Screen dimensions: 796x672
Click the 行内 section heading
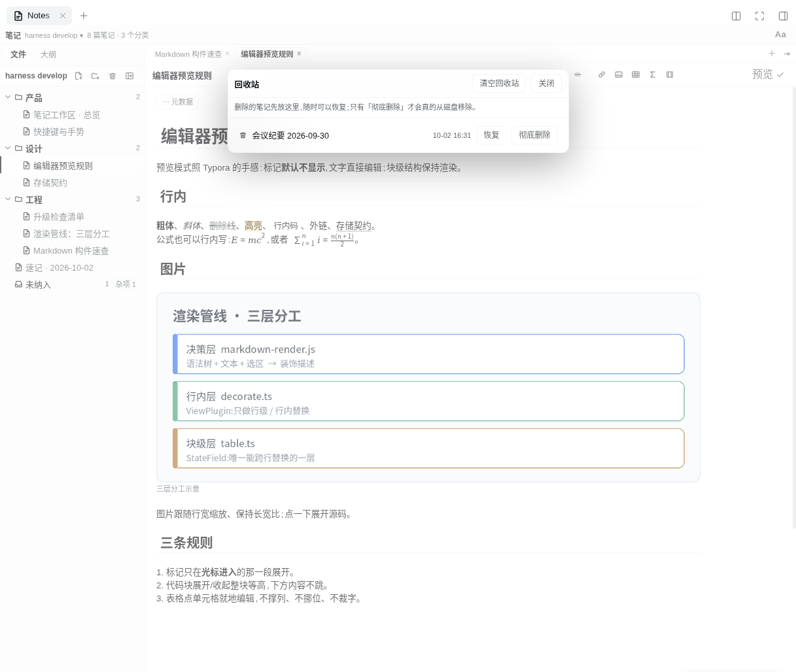pos(173,196)
